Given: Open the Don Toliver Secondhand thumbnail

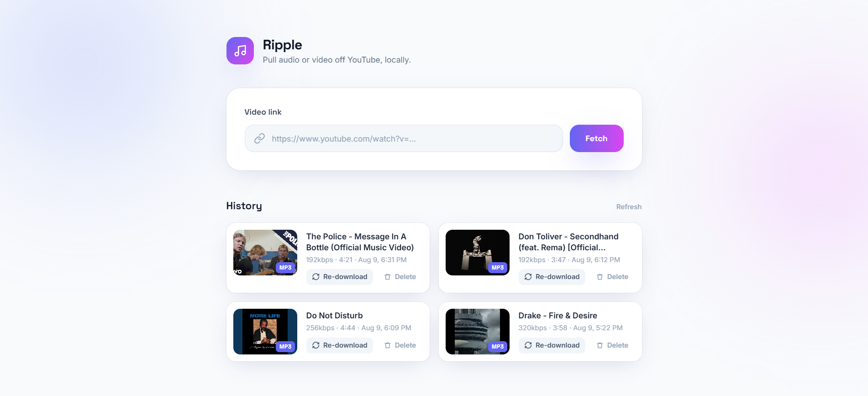Looking at the screenshot, I should tap(478, 253).
